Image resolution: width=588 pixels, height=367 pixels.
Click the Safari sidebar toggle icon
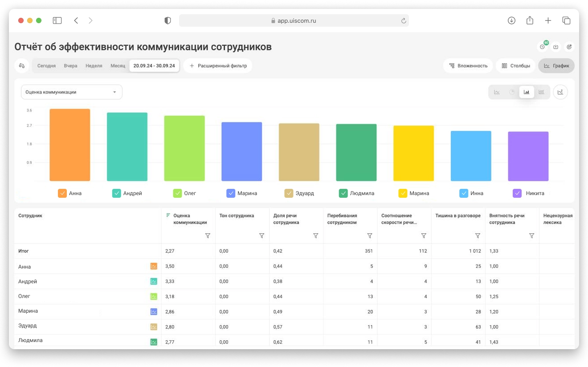pos(57,20)
